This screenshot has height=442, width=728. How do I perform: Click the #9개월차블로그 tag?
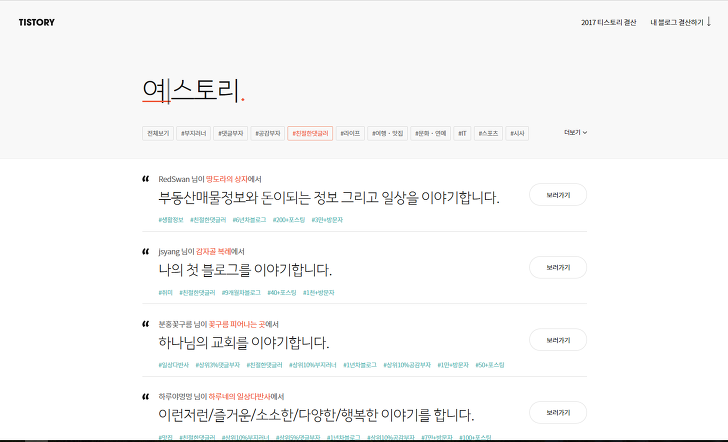[241, 292]
